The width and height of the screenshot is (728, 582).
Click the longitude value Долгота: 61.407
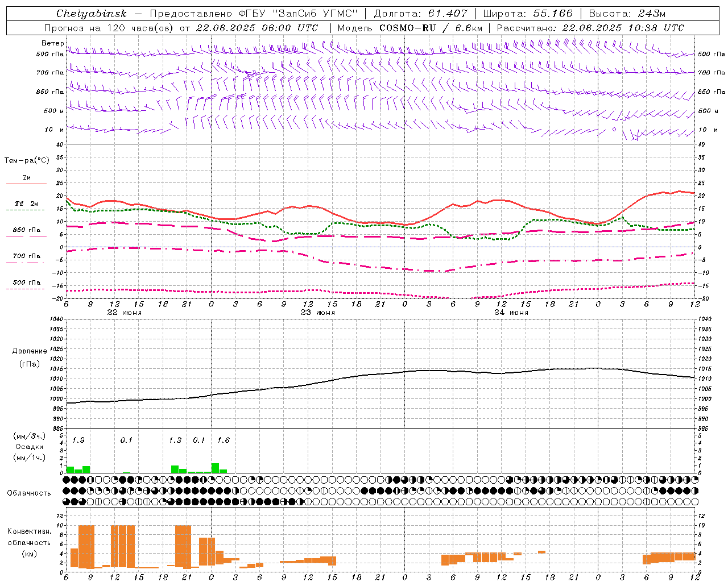pyautogui.click(x=421, y=14)
